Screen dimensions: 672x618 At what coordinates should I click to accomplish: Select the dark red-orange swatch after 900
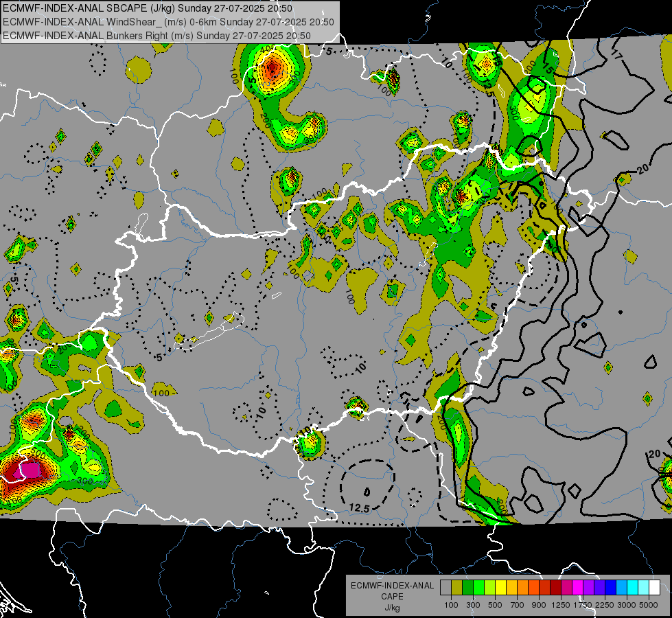[545, 588]
